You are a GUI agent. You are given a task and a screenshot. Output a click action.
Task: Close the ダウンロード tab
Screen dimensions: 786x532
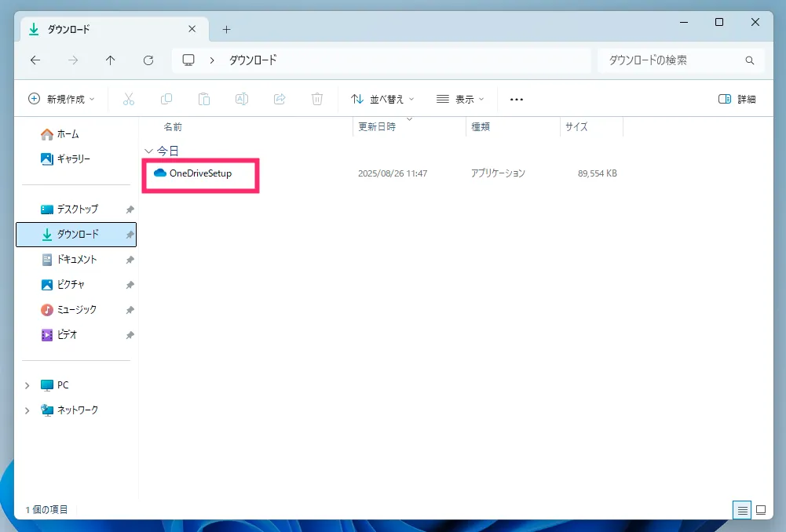tap(192, 29)
